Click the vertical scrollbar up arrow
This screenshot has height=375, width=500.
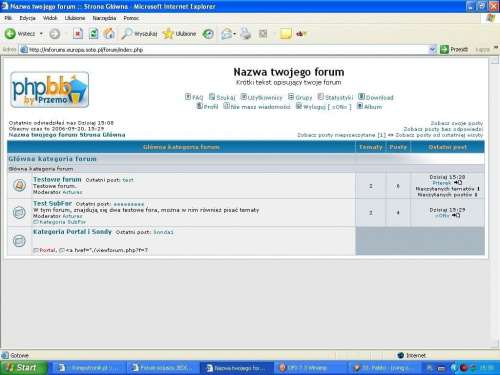pyautogui.click(x=495, y=60)
